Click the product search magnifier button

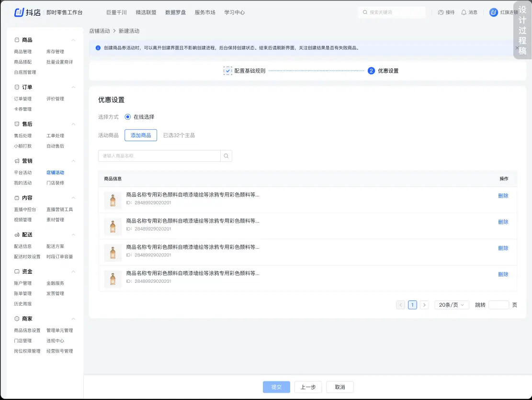(x=226, y=156)
